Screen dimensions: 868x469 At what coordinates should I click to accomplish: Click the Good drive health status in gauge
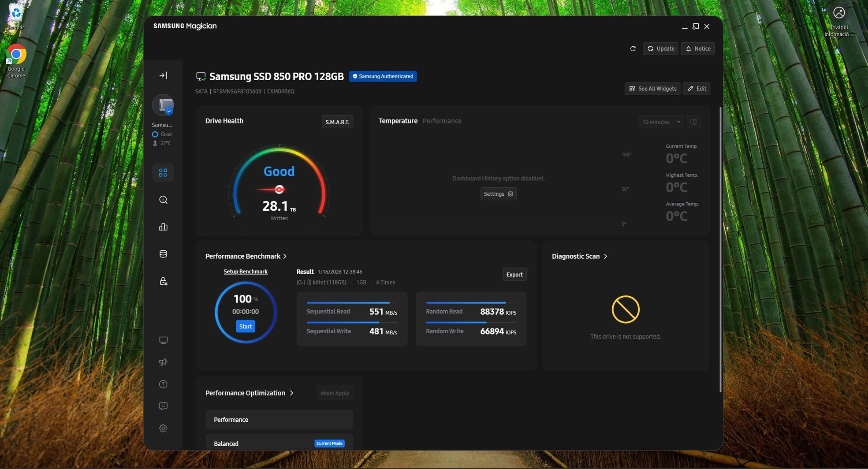[279, 171]
